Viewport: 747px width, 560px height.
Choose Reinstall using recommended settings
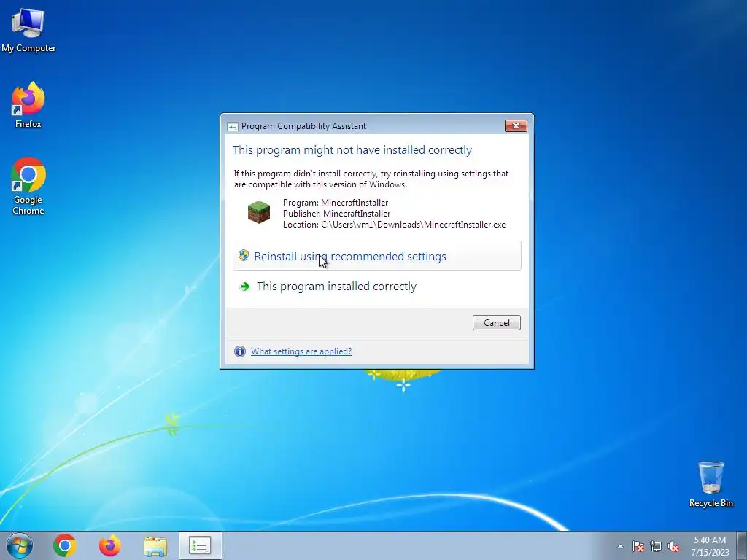tap(377, 256)
